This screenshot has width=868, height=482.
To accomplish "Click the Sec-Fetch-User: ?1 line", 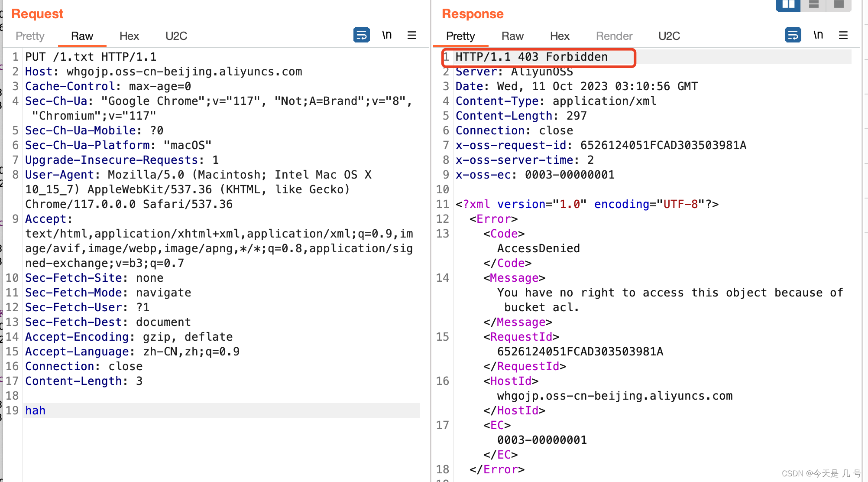I will 87,307.
